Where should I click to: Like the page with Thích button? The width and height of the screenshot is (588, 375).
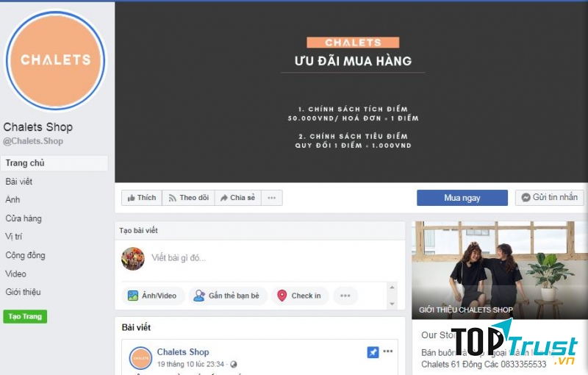click(142, 198)
